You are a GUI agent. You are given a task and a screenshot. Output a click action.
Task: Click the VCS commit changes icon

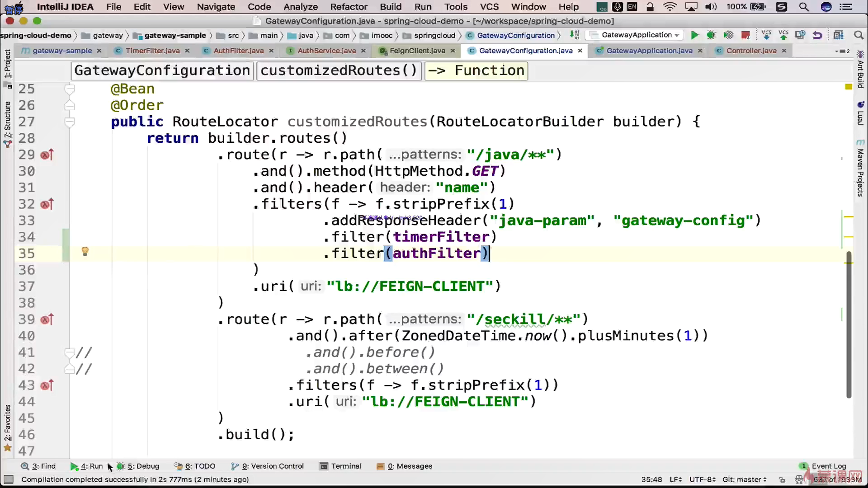click(783, 35)
